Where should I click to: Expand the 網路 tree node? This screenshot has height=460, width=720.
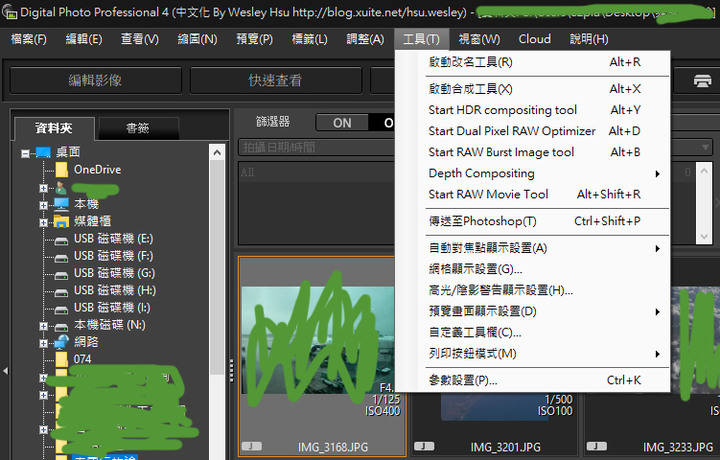click(44, 343)
